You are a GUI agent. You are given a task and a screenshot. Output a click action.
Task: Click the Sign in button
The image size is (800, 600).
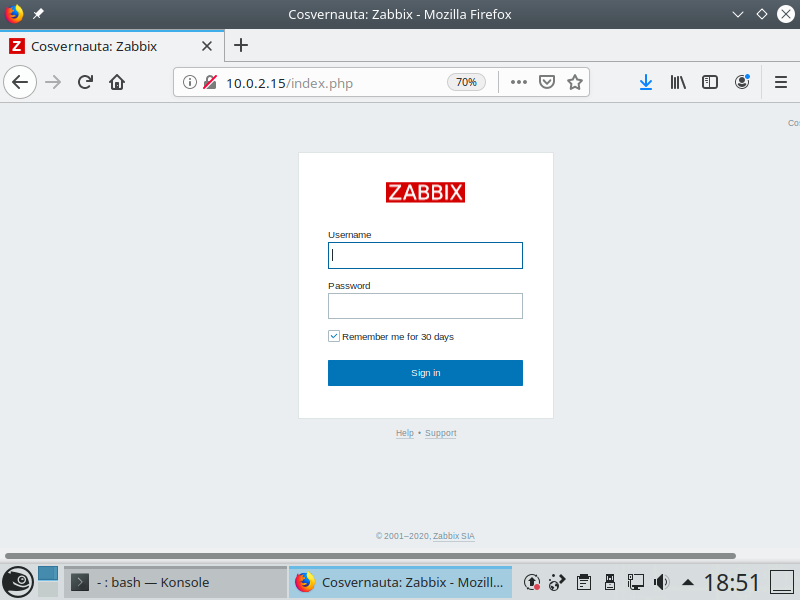point(425,373)
